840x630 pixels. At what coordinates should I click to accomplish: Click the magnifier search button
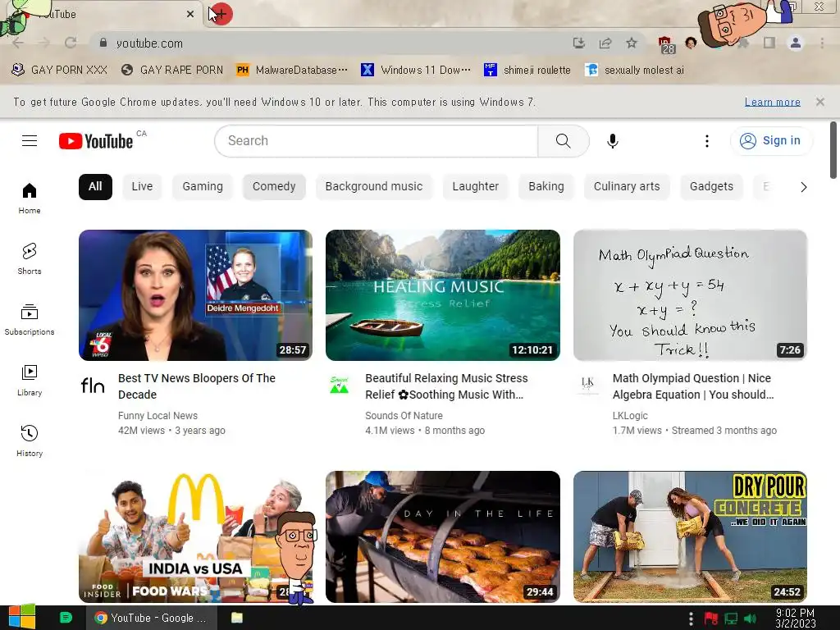(563, 141)
